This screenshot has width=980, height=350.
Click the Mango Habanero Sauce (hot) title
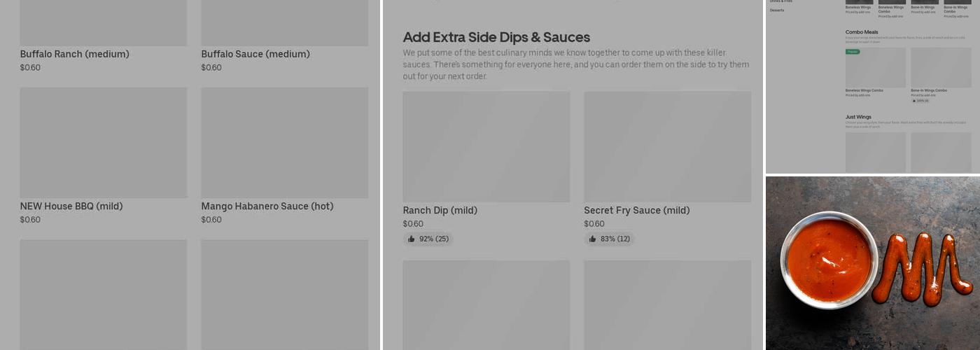point(267,206)
